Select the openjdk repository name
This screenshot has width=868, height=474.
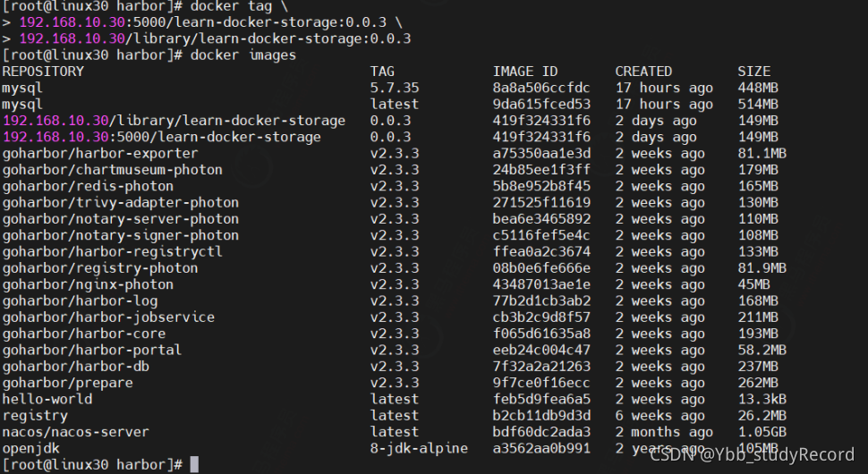pos(31,448)
